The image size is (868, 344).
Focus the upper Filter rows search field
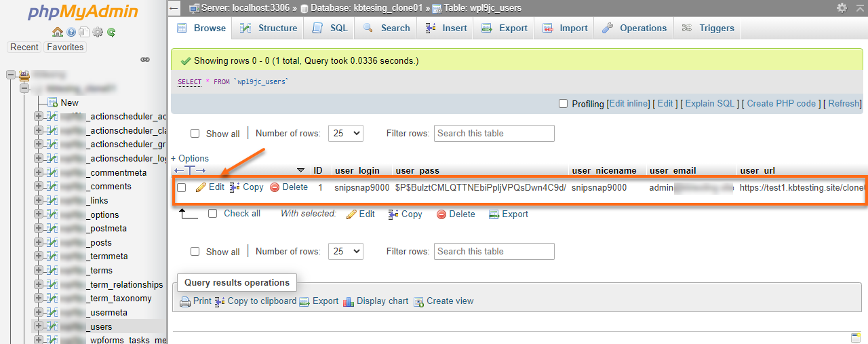point(494,134)
